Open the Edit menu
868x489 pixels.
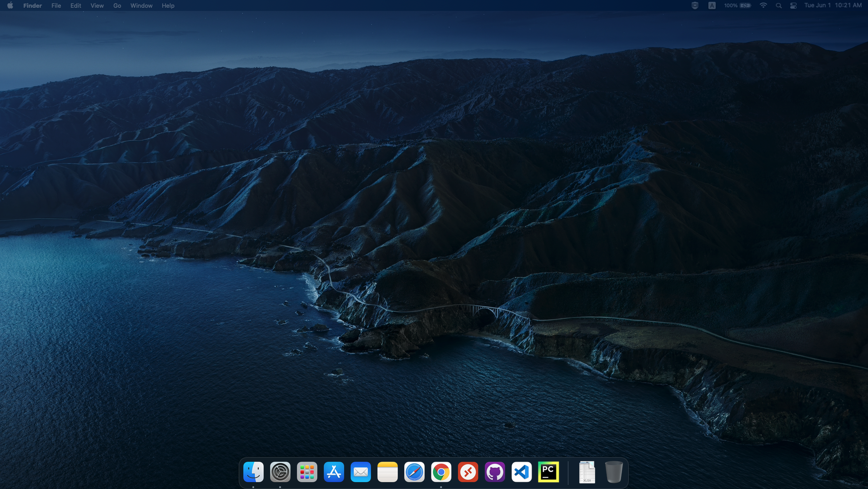pos(75,5)
